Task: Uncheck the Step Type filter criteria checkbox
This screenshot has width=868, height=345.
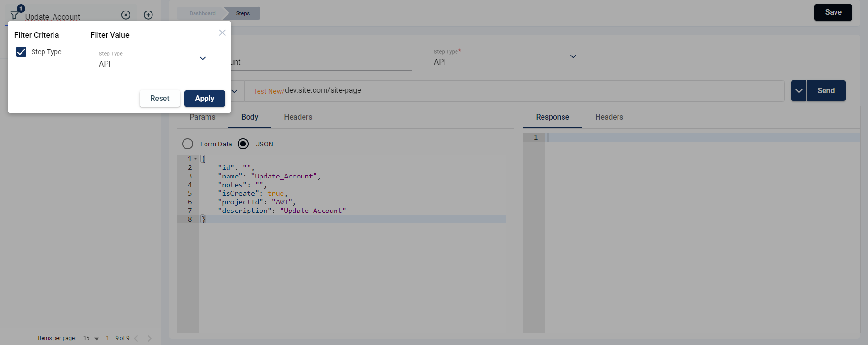Action: point(22,52)
